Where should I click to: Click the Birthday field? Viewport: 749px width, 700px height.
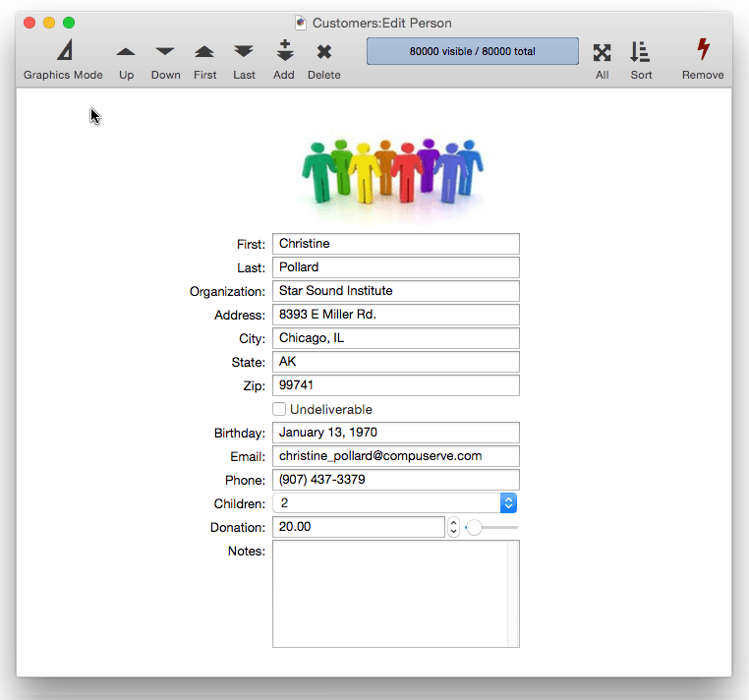[396, 433]
